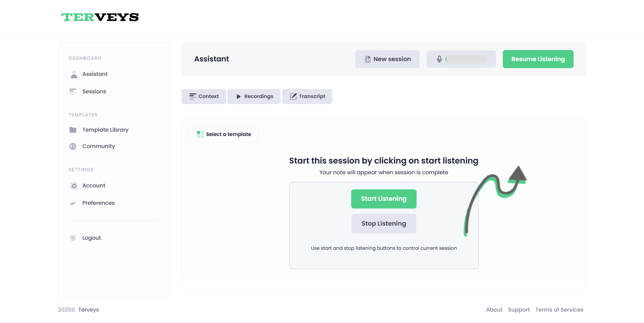
Task: Click the Template Library folder icon
Action: click(x=73, y=130)
